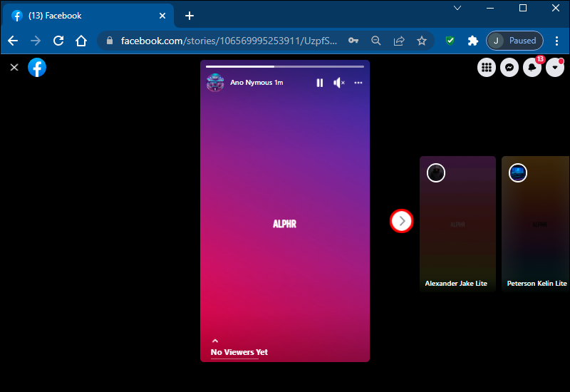The width and height of the screenshot is (570, 392).
Task: Open Messenger chats
Action: (509, 67)
